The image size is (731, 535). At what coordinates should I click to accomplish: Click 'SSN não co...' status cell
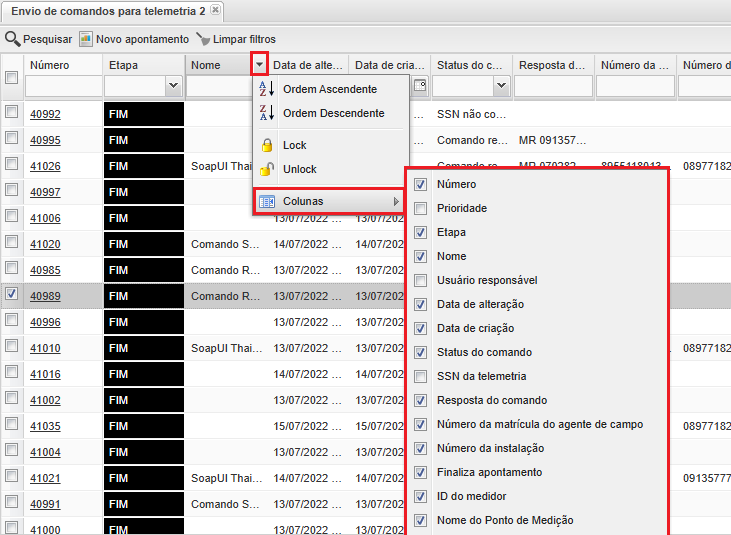pyautogui.click(x=471, y=114)
